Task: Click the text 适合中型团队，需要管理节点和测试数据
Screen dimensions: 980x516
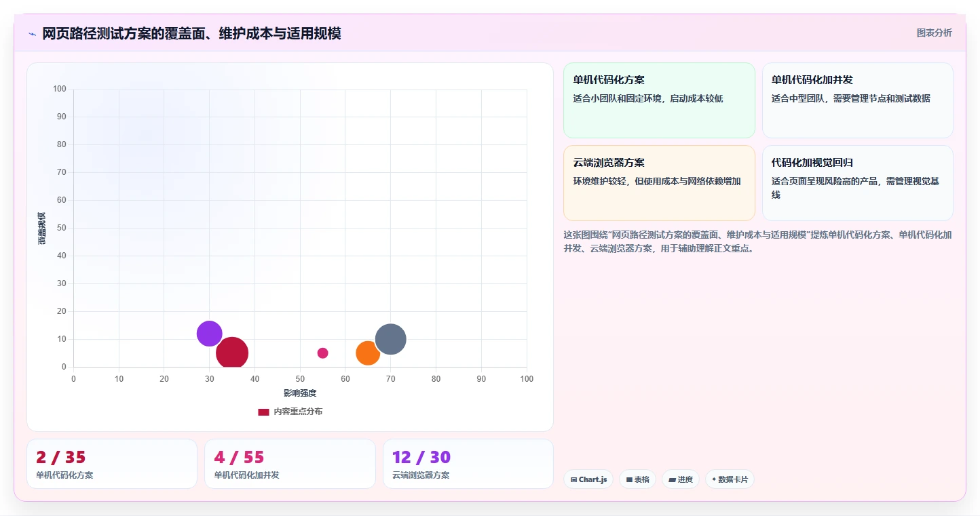Action: tap(851, 98)
